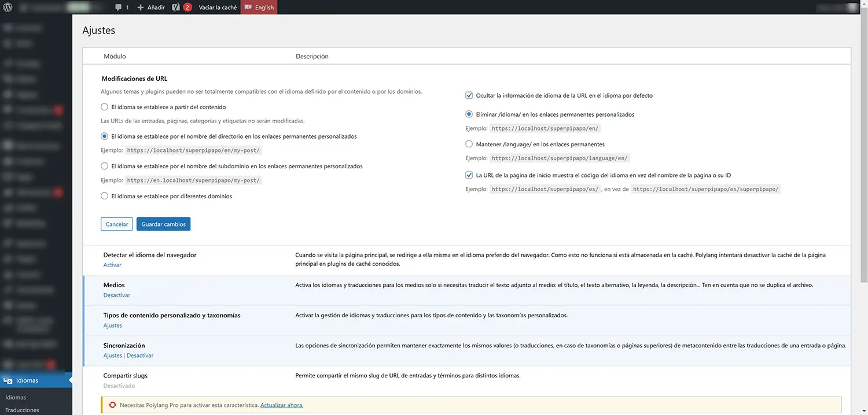Uncheck the homepage language code URL option
This screenshot has width=868, height=415.
click(469, 175)
